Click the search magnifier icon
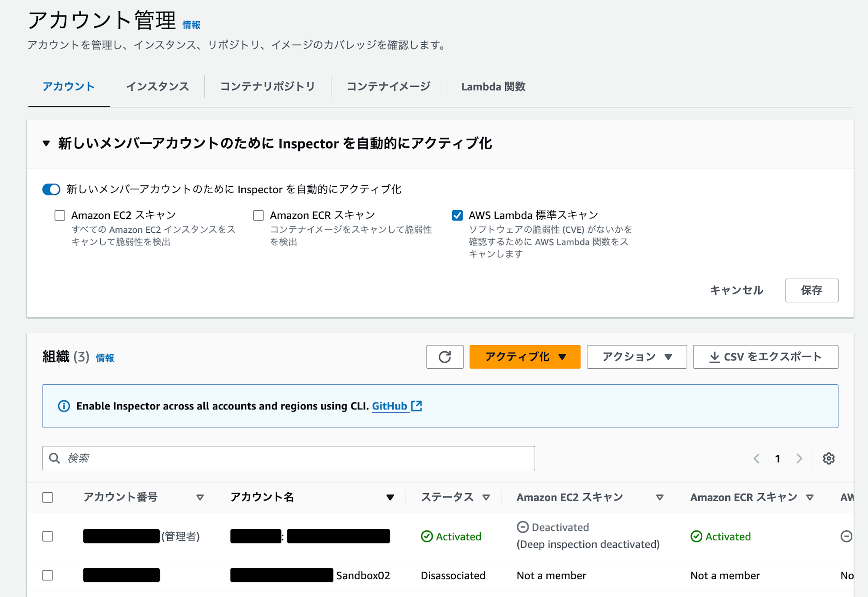868x597 pixels. (x=54, y=458)
